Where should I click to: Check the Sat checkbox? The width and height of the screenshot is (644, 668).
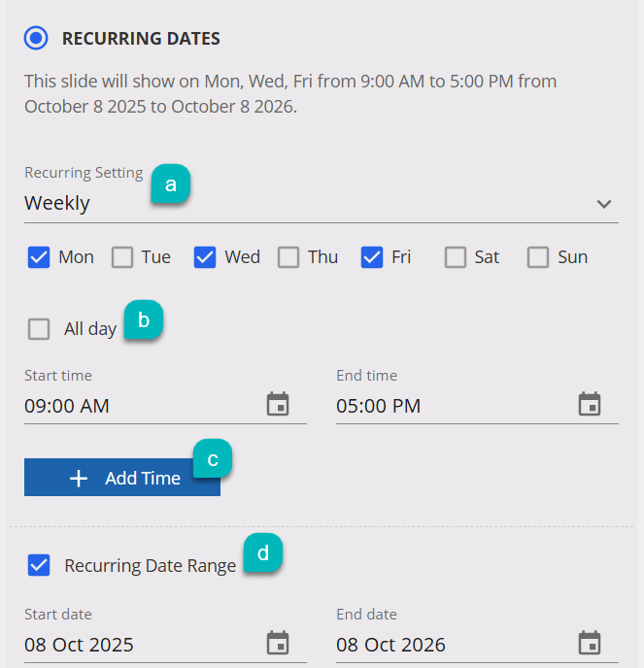point(456,257)
